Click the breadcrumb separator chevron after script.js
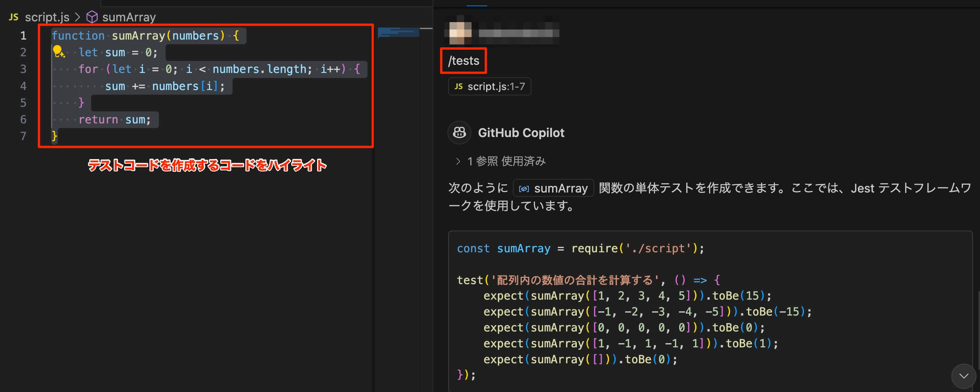The width and height of the screenshot is (980, 392). coord(78,17)
